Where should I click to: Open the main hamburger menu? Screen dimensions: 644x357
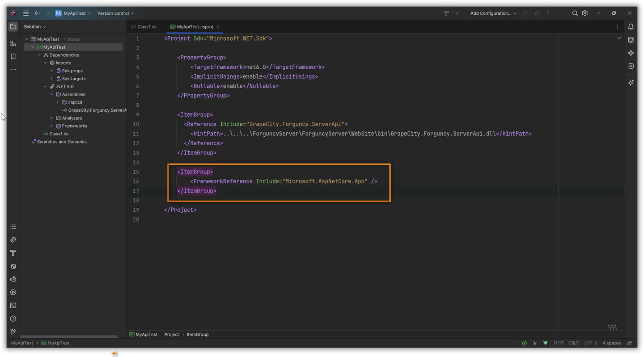point(26,13)
